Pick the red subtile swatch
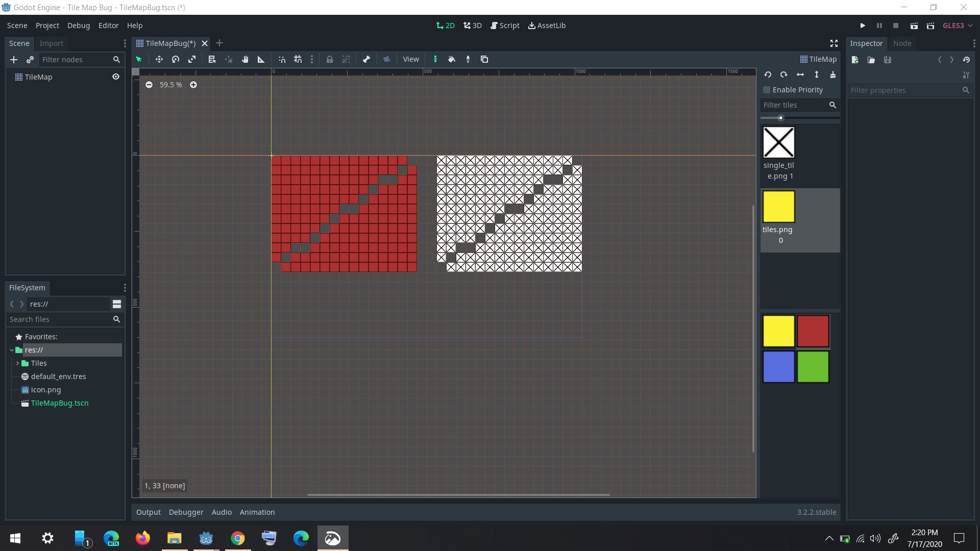The width and height of the screenshot is (980, 551). click(x=813, y=331)
